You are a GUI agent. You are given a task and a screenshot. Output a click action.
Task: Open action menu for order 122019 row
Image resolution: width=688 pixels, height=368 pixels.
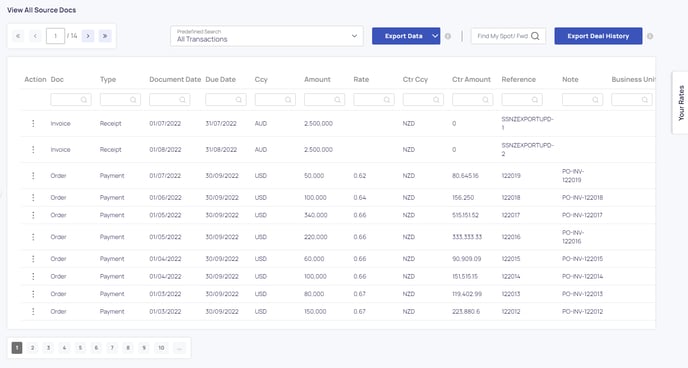(33, 175)
